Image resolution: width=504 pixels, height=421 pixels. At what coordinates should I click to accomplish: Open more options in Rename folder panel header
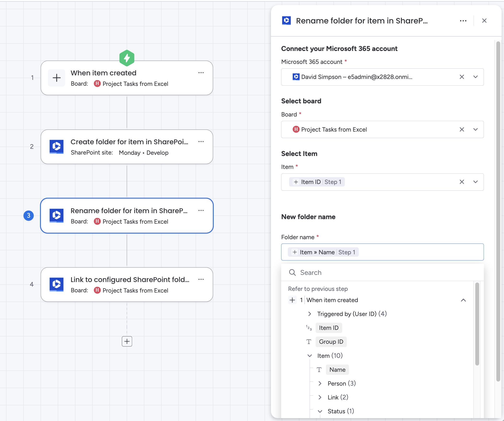click(463, 21)
